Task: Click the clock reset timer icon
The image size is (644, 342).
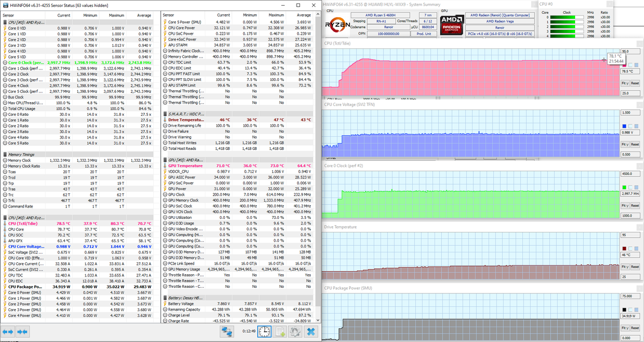Action: coord(264,331)
